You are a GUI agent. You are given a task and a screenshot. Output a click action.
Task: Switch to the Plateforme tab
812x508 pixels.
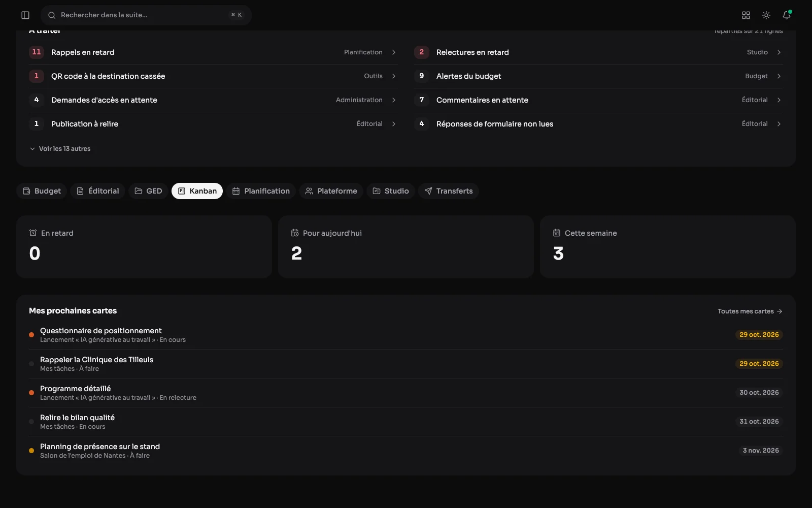pos(331,191)
